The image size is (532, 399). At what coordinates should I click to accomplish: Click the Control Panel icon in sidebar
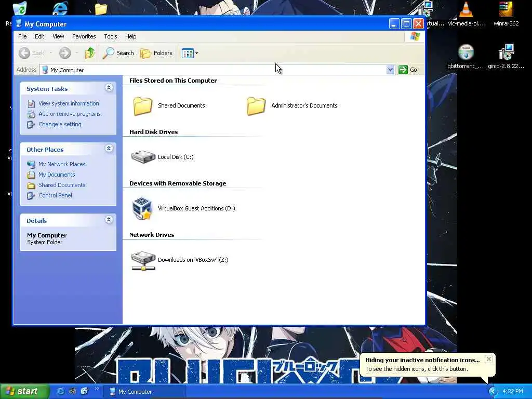point(31,195)
